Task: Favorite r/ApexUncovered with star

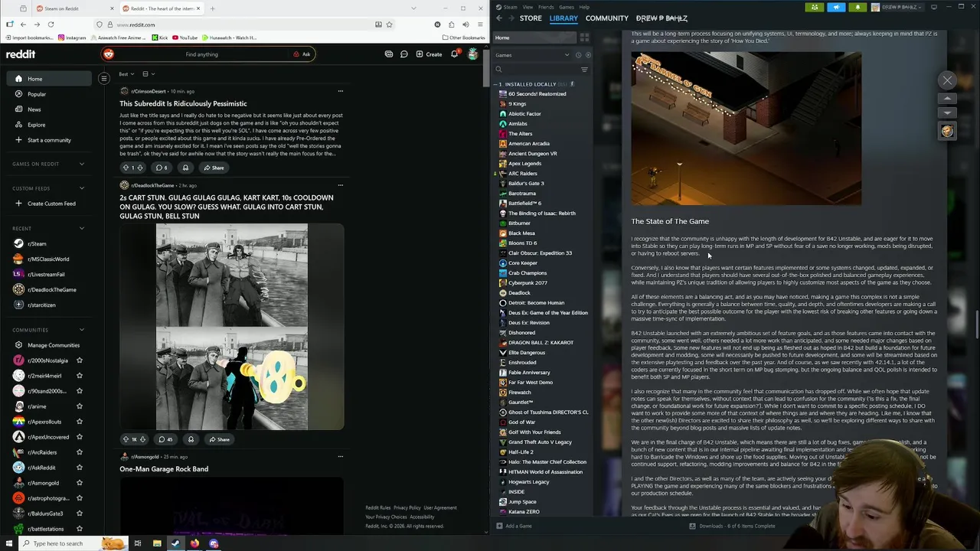Action: (x=79, y=437)
